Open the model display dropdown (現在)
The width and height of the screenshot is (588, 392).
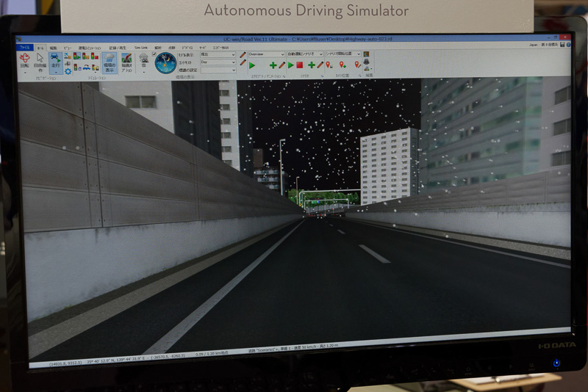pos(218,54)
